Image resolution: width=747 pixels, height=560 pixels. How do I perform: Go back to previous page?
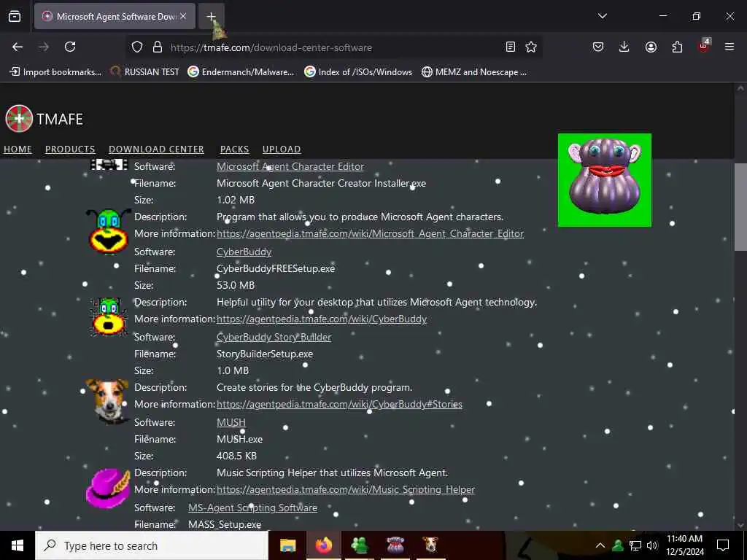18,47
